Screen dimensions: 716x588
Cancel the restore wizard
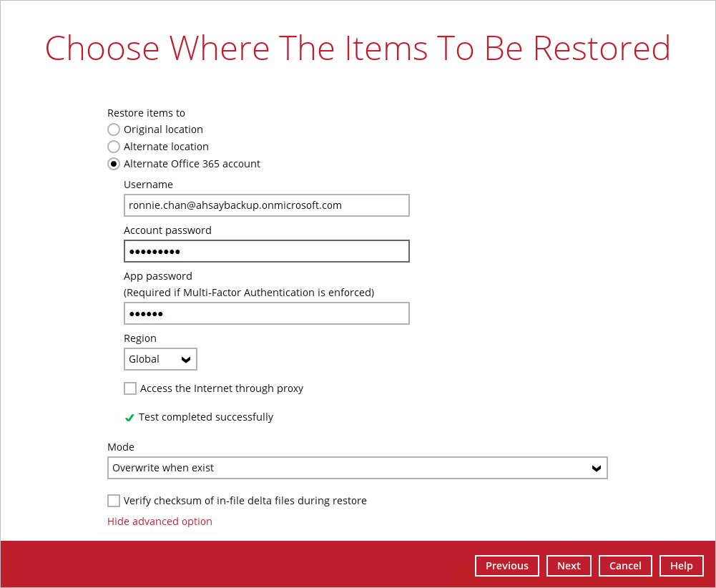[625, 566]
